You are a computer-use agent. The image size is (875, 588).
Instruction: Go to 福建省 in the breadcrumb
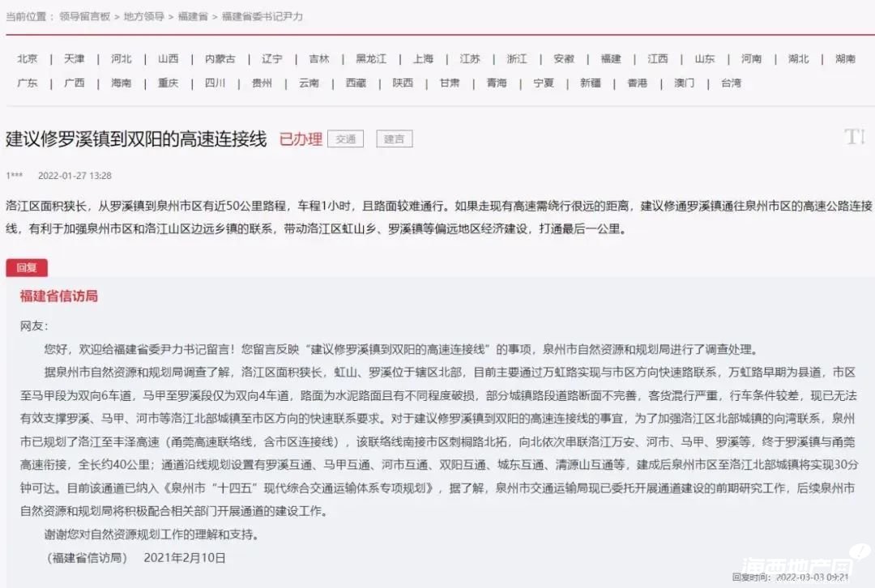pyautogui.click(x=193, y=17)
